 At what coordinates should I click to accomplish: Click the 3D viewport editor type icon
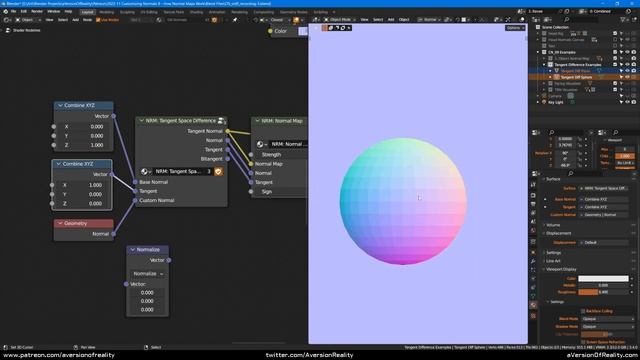click(317, 20)
